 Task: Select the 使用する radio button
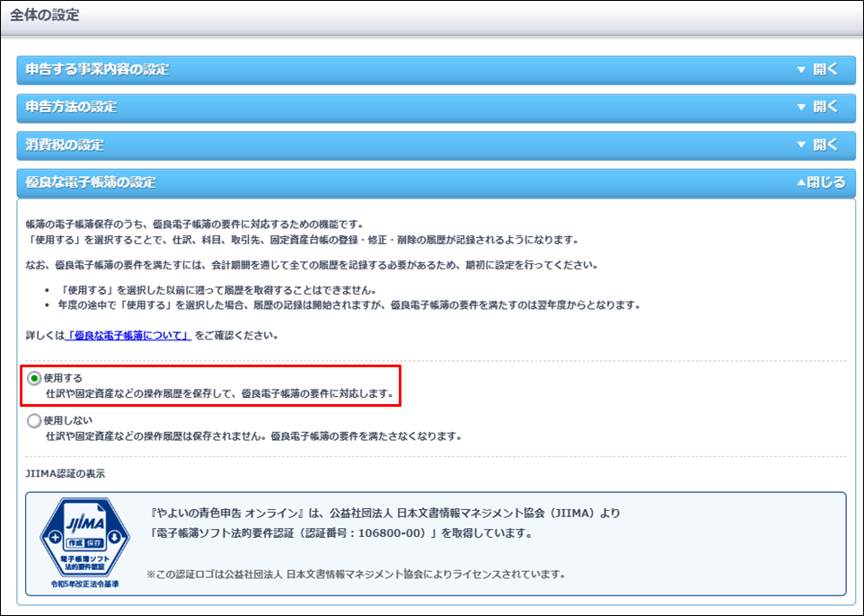[x=34, y=379]
